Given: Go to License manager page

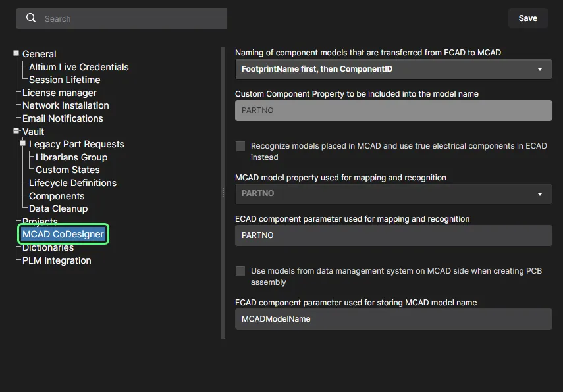Looking at the screenshot, I should coord(59,93).
